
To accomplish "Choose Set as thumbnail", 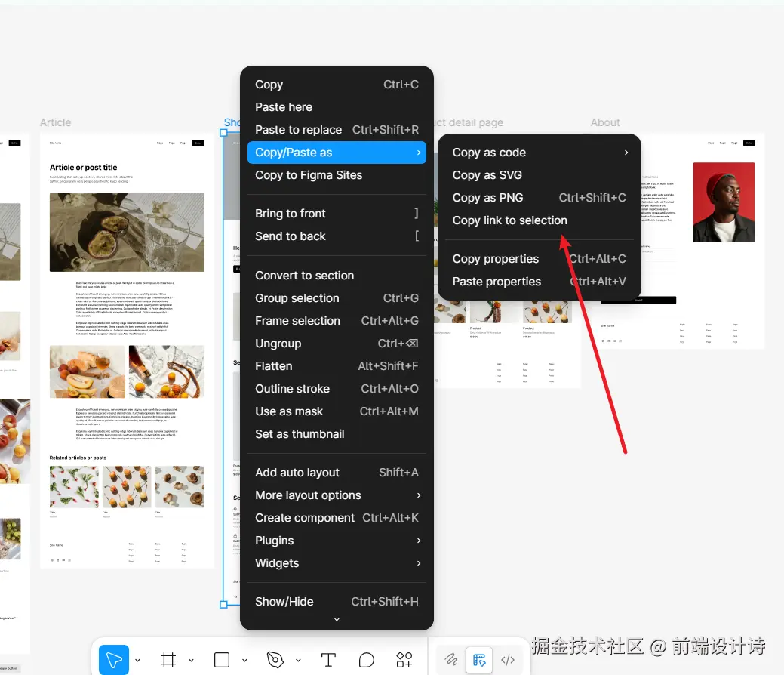I will click(x=337, y=434).
